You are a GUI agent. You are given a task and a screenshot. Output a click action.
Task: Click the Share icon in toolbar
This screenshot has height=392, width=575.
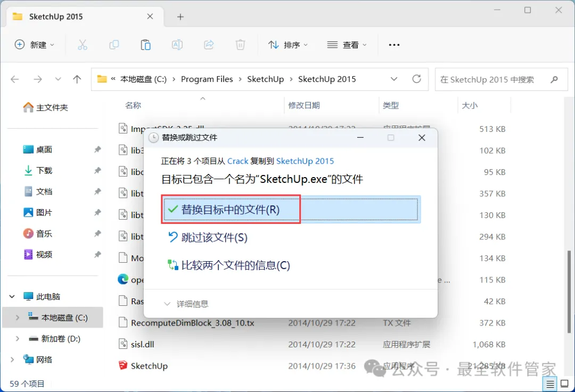click(x=209, y=45)
